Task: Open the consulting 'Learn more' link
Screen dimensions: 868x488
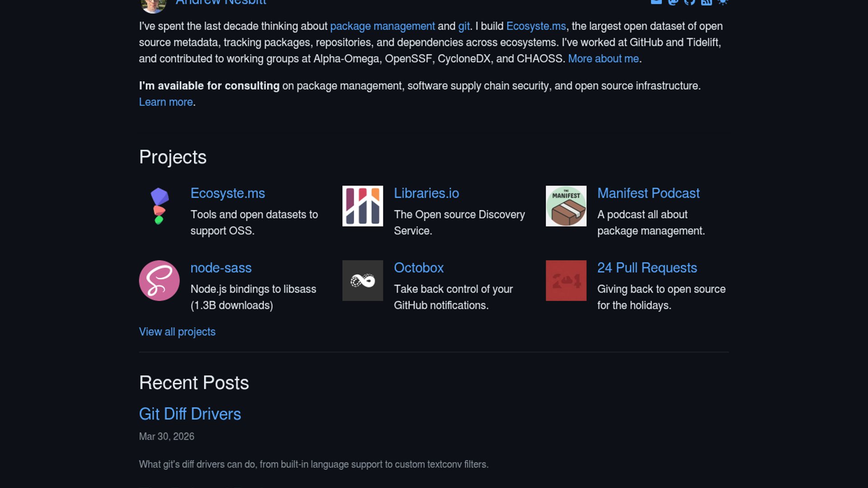Action: (166, 102)
